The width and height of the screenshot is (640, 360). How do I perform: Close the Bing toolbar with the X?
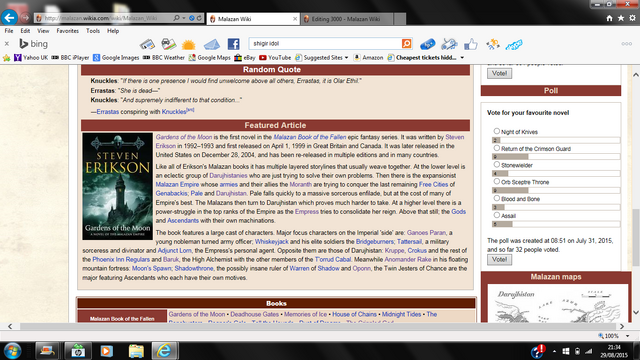7,44
